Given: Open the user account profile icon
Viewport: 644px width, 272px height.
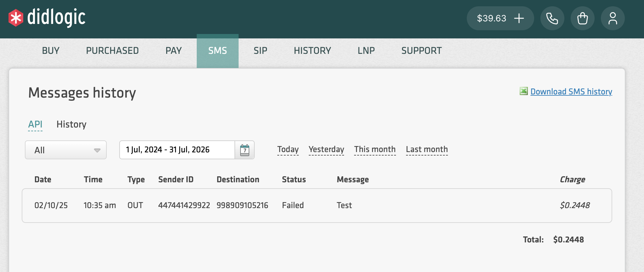Looking at the screenshot, I should pos(613,18).
